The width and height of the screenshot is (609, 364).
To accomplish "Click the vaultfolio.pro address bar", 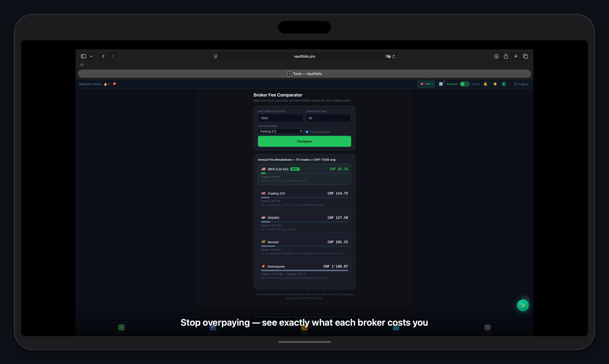I will 304,57.
